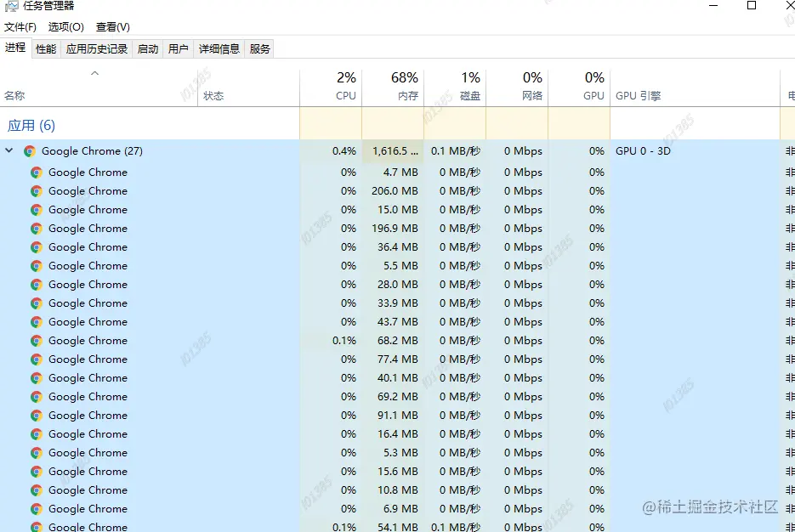Pick the Chrome icon in the 5.5 MB row
Viewport: 795px width, 532px height.
(36, 266)
